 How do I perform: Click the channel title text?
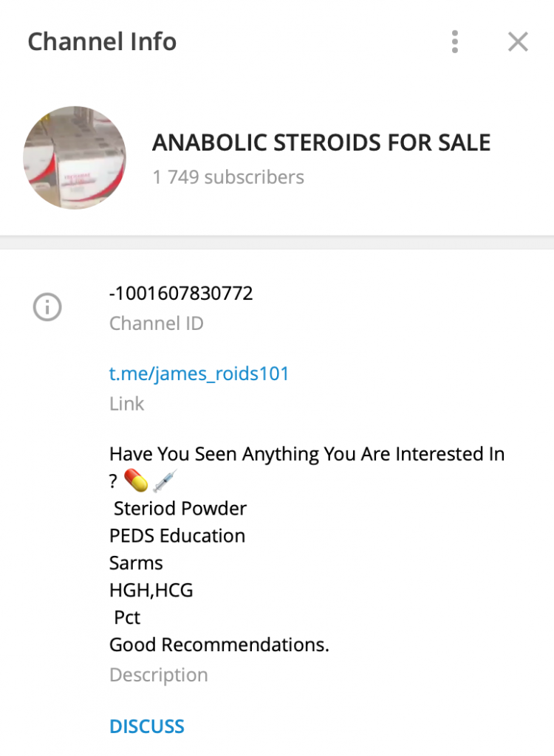pyautogui.click(x=321, y=142)
